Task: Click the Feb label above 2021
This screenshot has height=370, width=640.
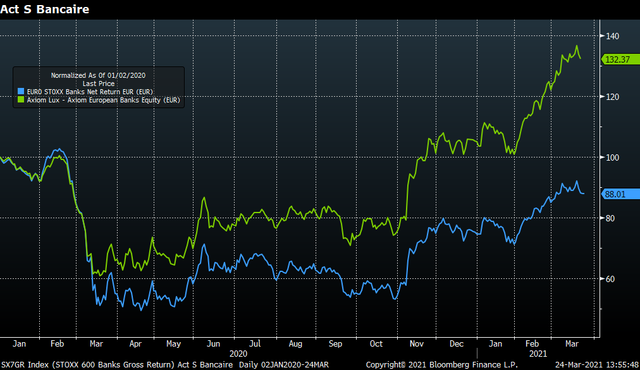Action: coord(532,344)
